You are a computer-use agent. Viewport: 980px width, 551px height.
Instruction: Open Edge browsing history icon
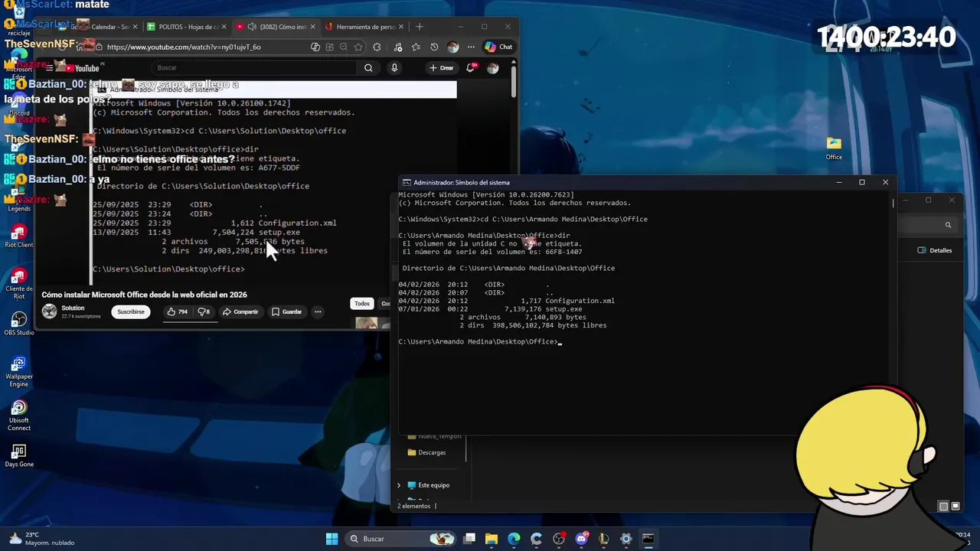434,47
